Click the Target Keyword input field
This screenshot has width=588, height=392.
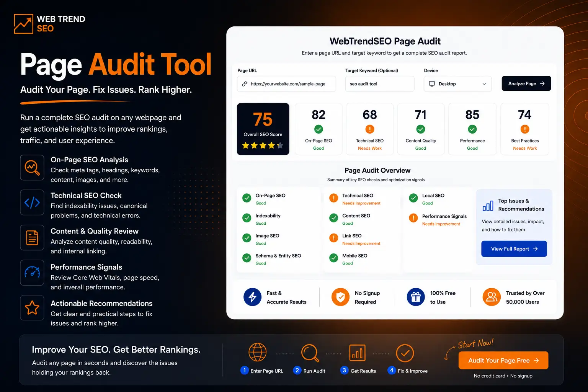380,84
